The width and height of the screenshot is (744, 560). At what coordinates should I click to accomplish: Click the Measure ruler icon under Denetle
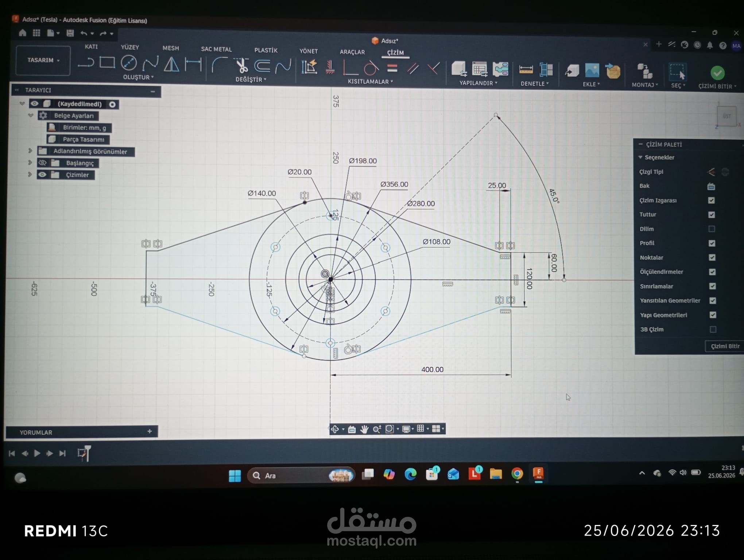pos(526,70)
